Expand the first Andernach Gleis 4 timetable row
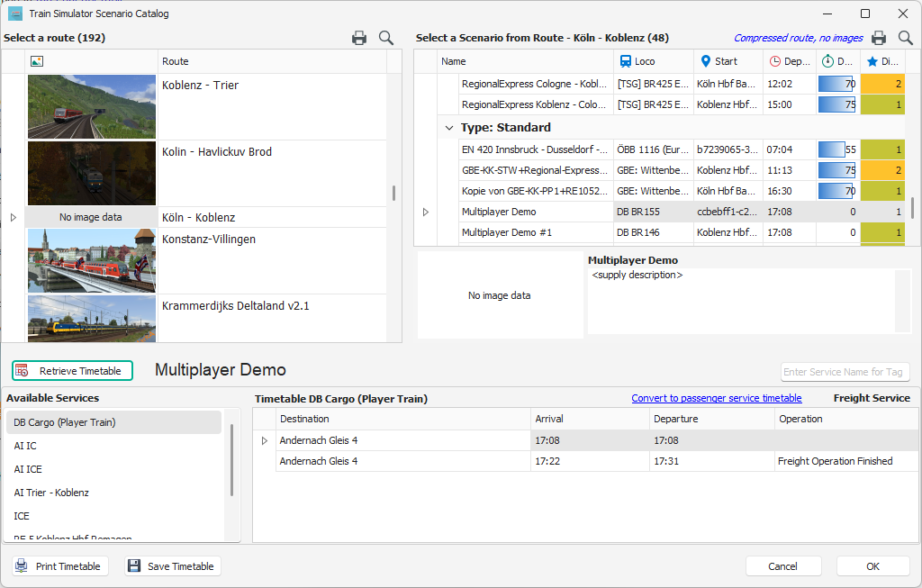 coord(265,440)
